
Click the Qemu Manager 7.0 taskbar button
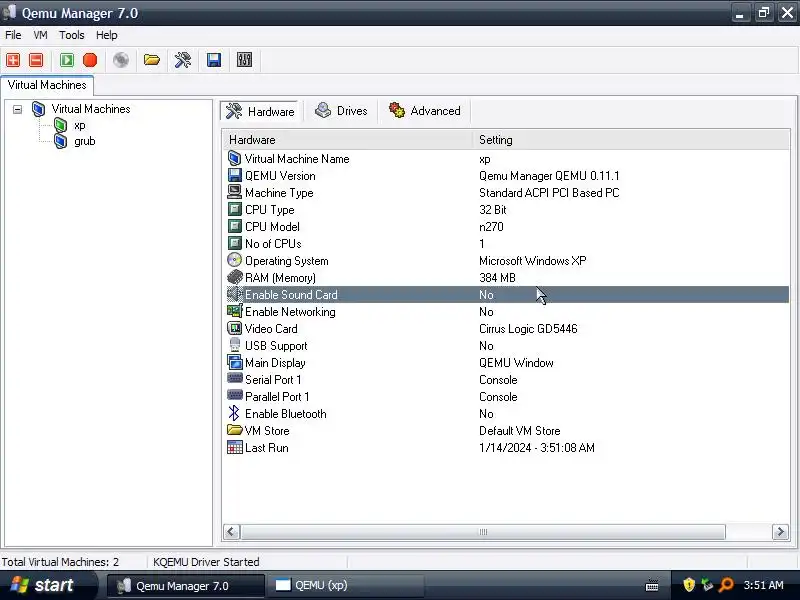point(186,585)
